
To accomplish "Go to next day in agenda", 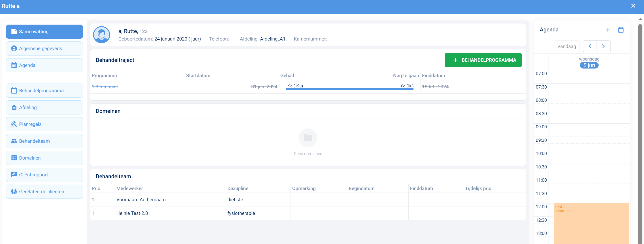I will coord(603,46).
